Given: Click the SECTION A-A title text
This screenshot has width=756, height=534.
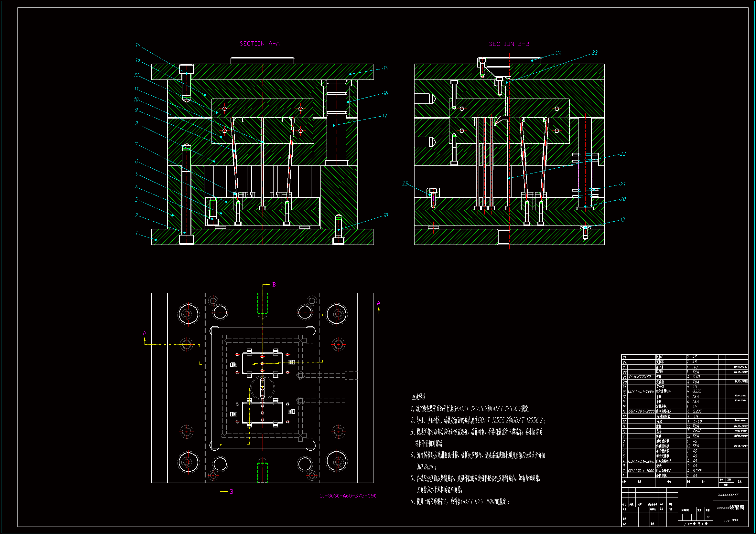Looking at the screenshot, I should [259, 44].
